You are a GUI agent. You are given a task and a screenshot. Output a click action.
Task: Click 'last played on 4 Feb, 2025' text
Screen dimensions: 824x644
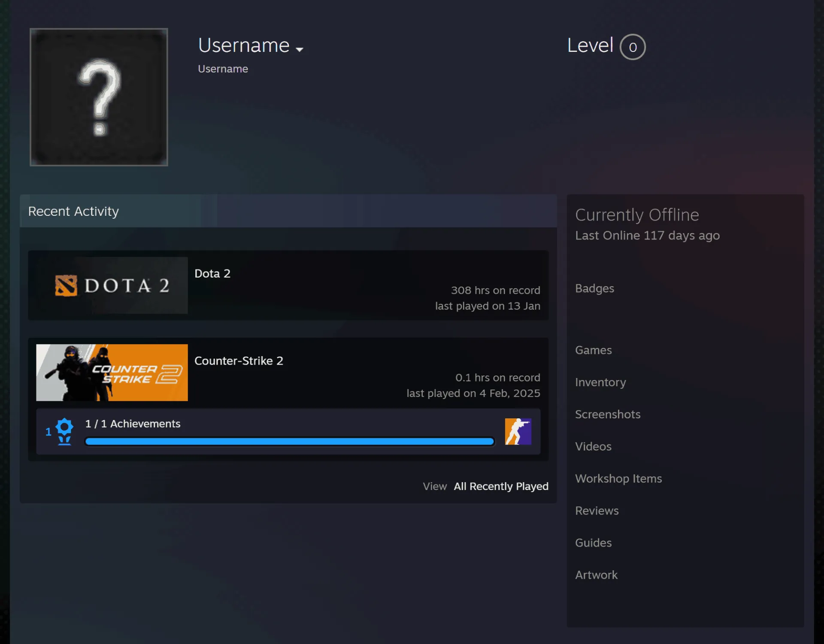pyautogui.click(x=473, y=393)
